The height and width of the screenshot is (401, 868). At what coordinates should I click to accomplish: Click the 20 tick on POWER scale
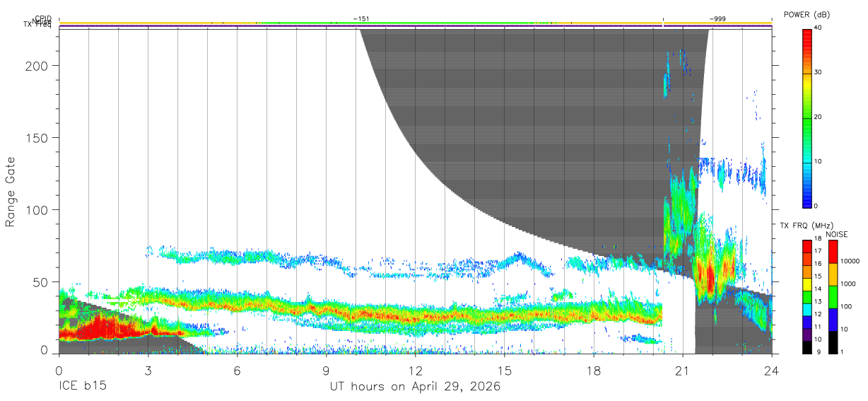[x=819, y=117]
